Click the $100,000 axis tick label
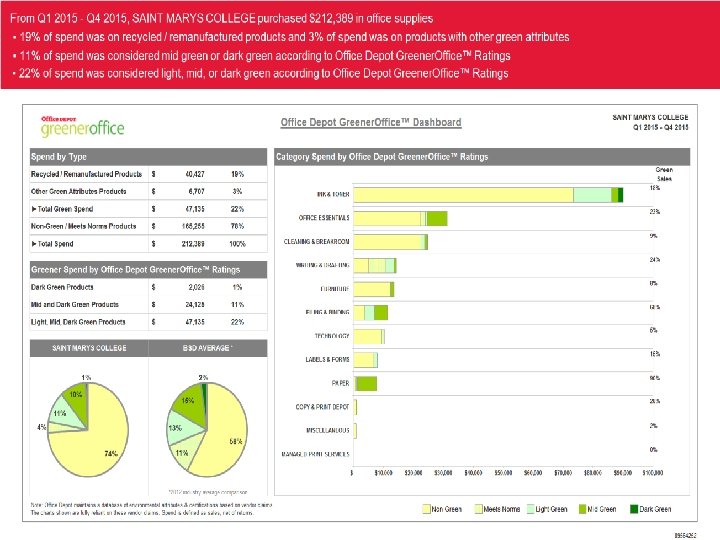 pos(652,472)
